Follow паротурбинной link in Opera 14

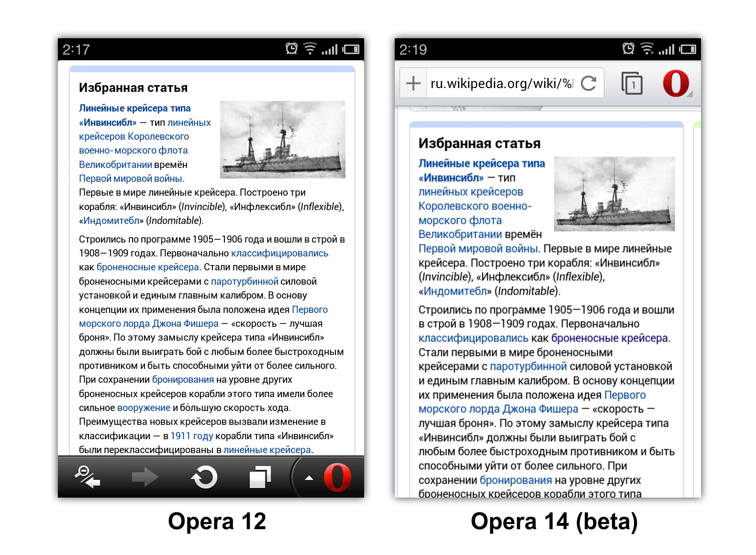(528, 366)
